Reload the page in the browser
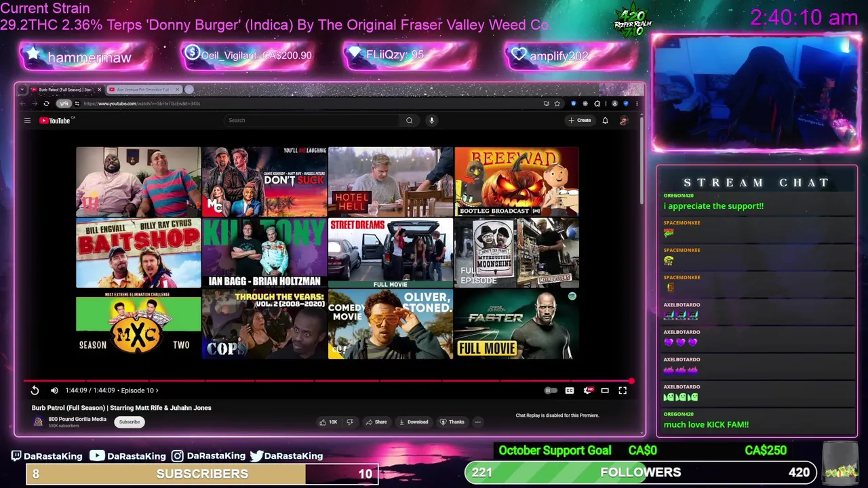This screenshot has width=868, height=488. pos(46,104)
